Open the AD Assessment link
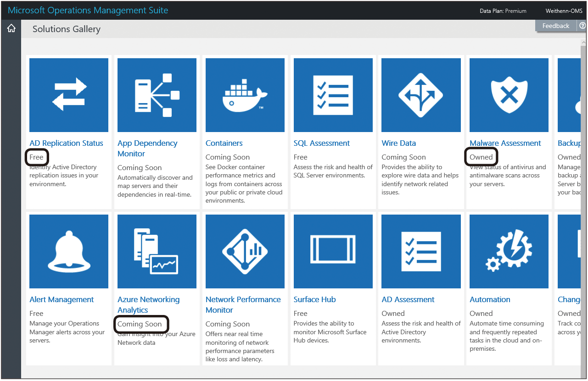The image size is (588, 381). click(x=408, y=299)
